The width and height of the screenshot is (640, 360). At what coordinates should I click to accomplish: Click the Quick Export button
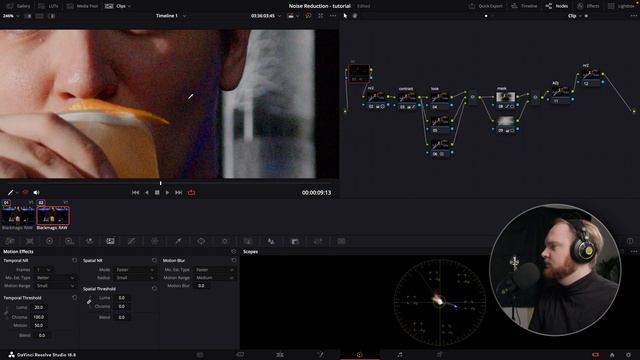(x=485, y=6)
